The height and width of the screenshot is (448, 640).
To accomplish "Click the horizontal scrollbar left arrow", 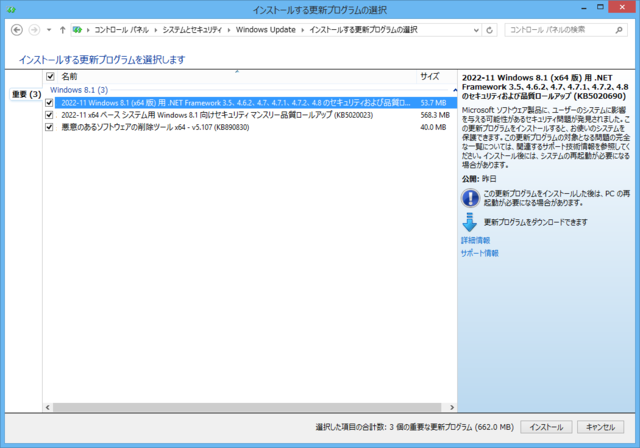I will tap(48, 407).
